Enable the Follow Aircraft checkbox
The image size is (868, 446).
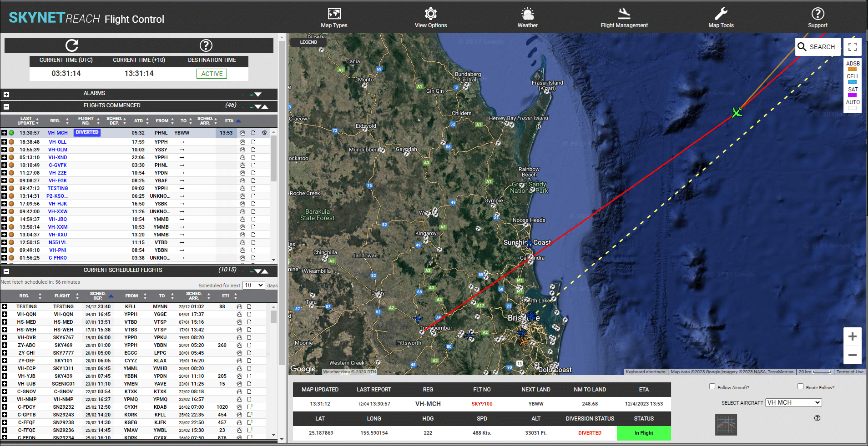tap(712, 386)
